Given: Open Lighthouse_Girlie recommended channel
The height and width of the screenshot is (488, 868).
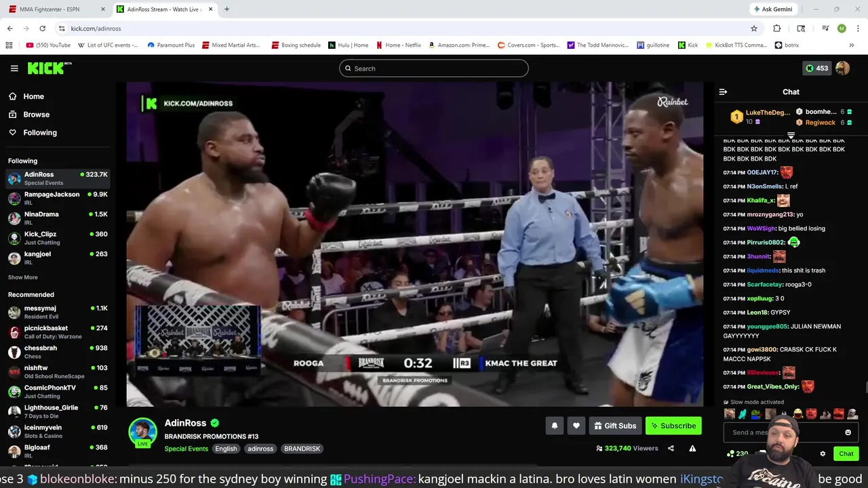Looking at the screenshot, I should [58, 411].
